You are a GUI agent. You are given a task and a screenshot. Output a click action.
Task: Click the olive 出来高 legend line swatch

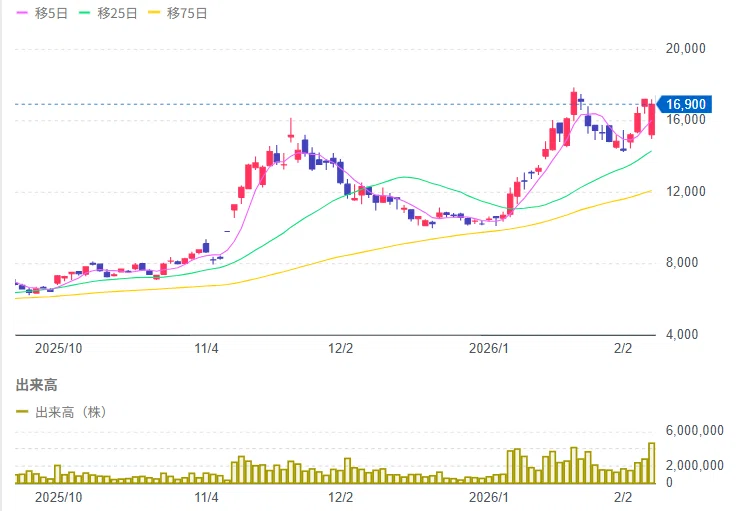[x=22, y=412]
